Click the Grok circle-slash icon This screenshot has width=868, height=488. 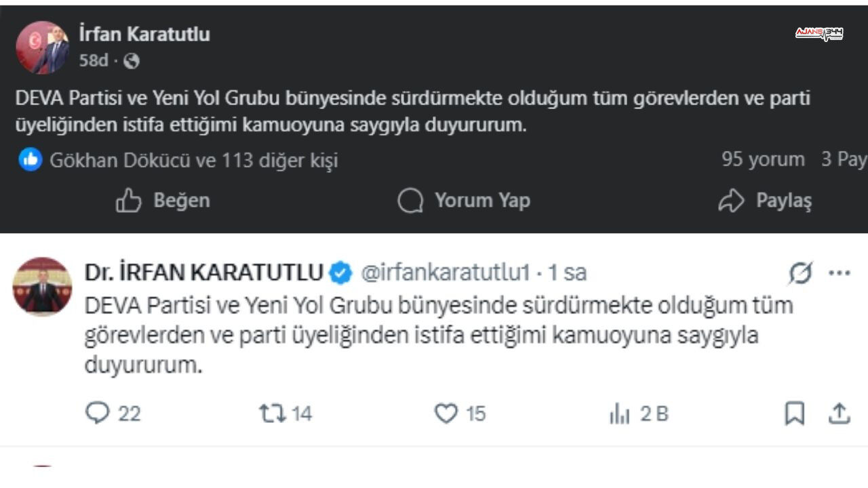[x=800, y=273]
